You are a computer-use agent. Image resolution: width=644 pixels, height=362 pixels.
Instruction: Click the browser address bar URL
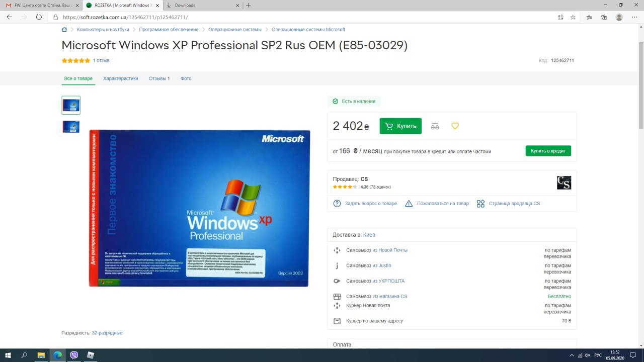(x=125, y=17)
